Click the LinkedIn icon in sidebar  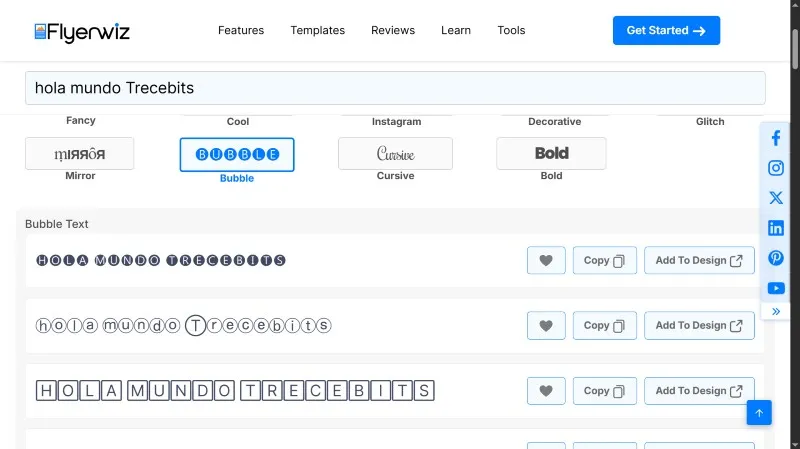[x=776, y=228]
